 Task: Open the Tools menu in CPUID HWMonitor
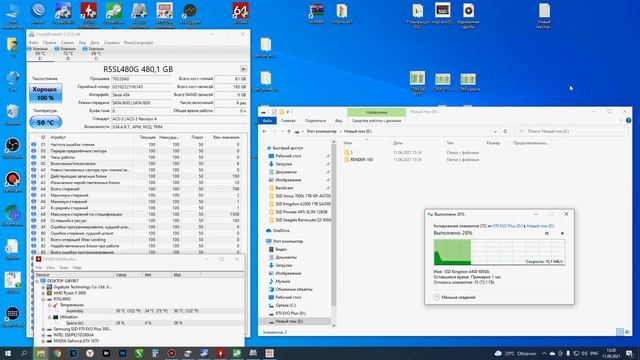(x=64, y=268)
